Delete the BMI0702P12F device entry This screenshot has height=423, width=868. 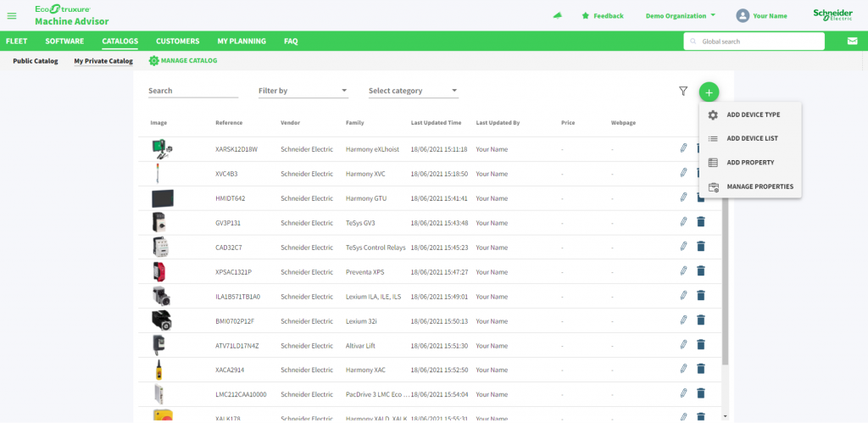coord(701,320)
